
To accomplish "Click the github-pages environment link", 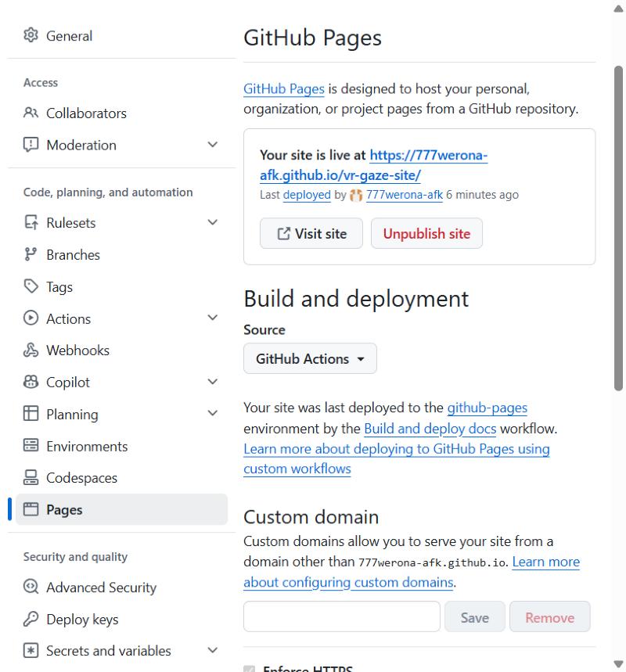I will (487, 408).
